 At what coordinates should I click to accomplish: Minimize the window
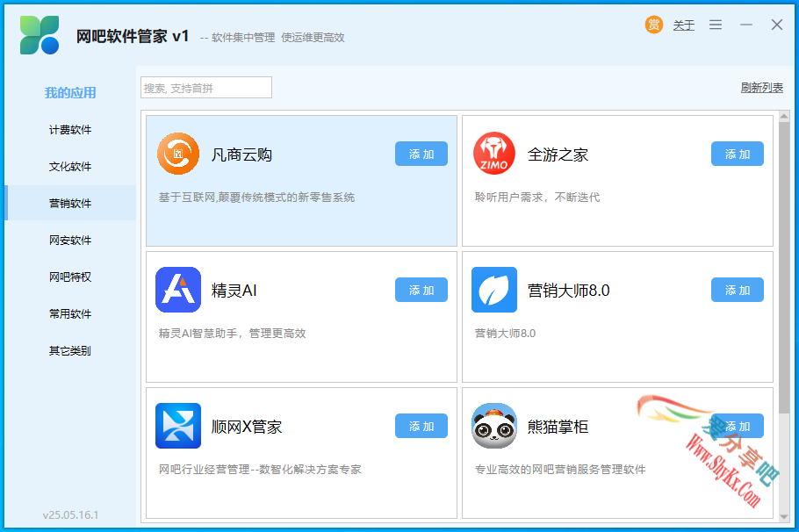point(746,25)
